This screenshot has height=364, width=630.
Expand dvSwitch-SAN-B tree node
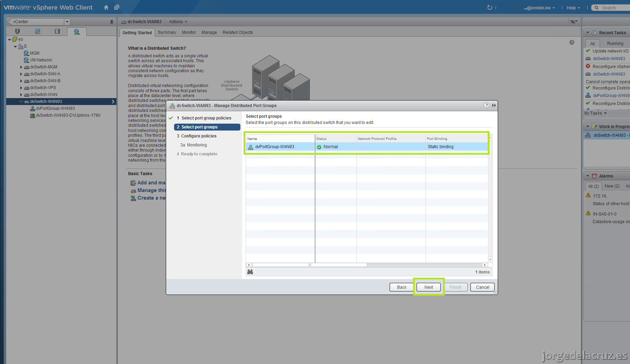21,81
